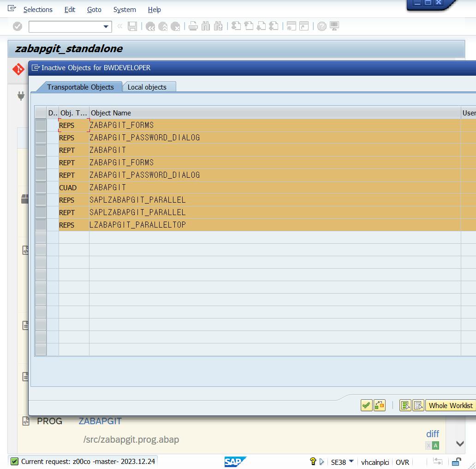Screen dimensions: 476x469
Task: Select SAPLZABAPGIT_PARALLEL cell in REPT row
Action: click(x=275, y=212)
